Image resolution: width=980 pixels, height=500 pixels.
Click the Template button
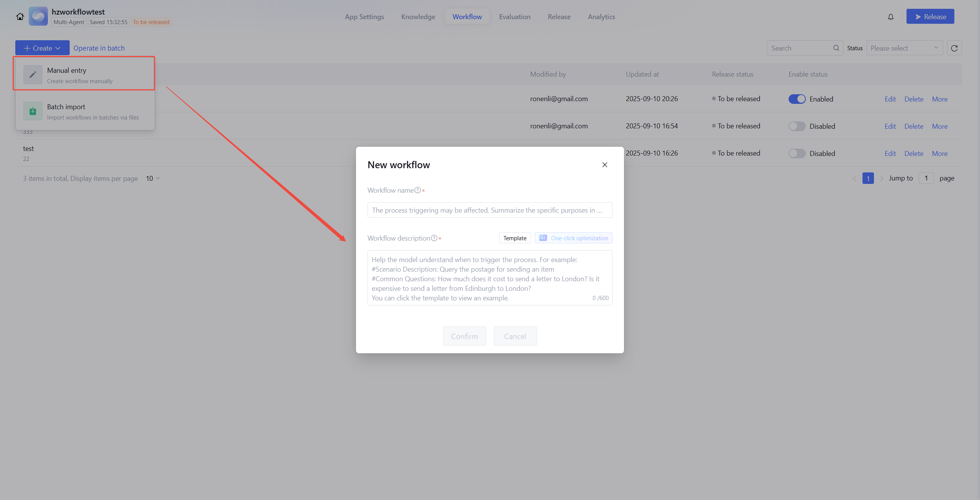515,238
